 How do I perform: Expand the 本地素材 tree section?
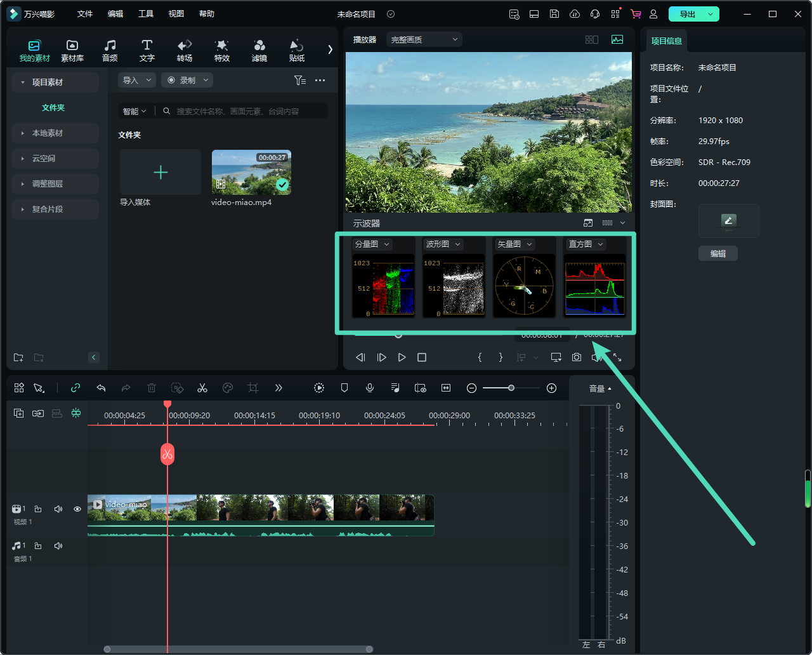(48, 133)
